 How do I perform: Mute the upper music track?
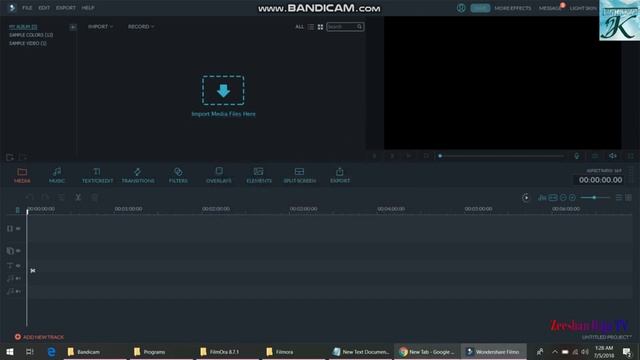click(x=18, y=278)
